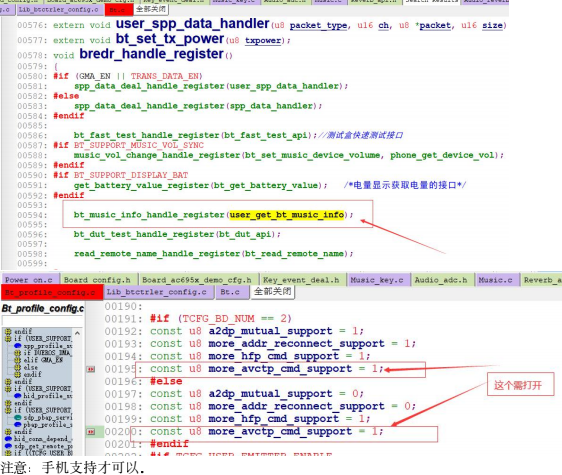Image resolution: width=562 pixels, height=475 pixels.
Task: Switch to the Audio_adc.h tab
Action: click(x=441, y=280)
